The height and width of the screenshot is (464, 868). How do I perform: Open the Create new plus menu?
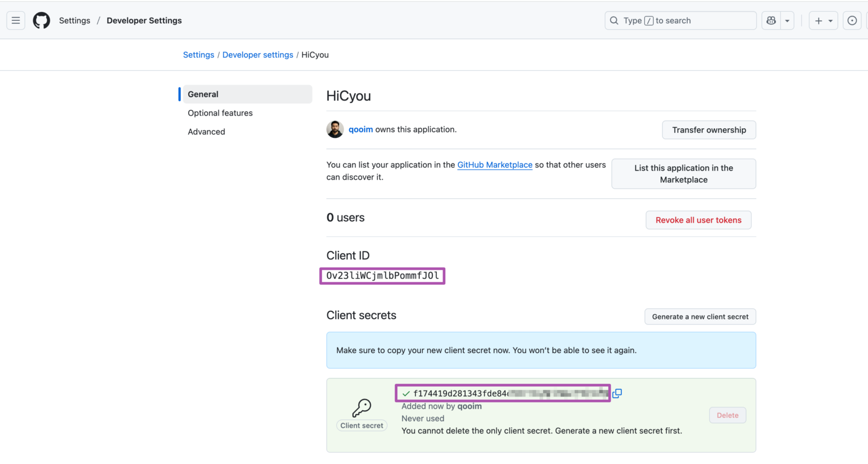(823, 21)
